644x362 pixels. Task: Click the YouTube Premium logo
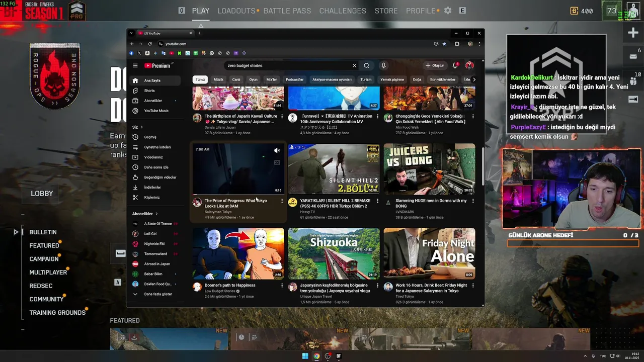click(x=157, y=65)
